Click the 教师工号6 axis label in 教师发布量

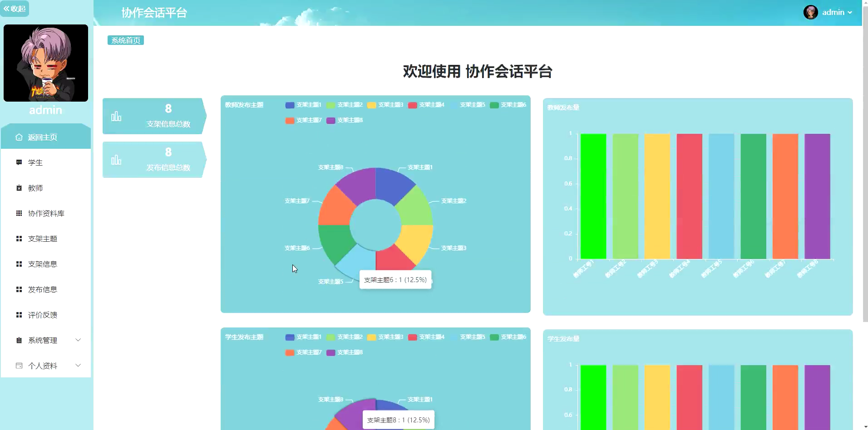coord(744,269)
